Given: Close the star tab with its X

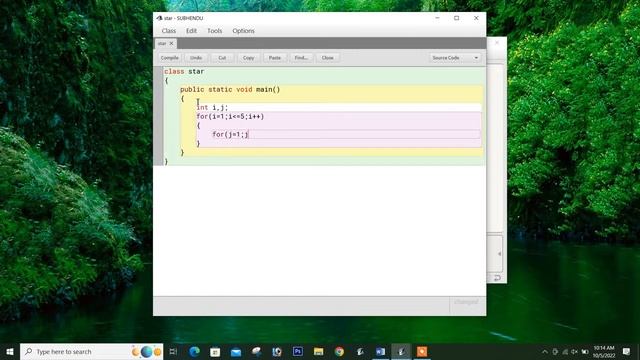Looking at the screenshot, I should [x=171, y=43].
